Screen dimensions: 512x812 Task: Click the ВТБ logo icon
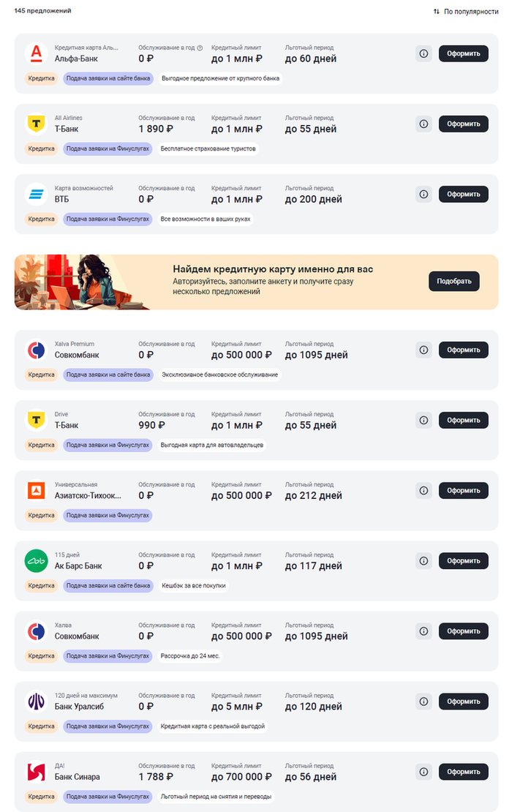(35, 194)
